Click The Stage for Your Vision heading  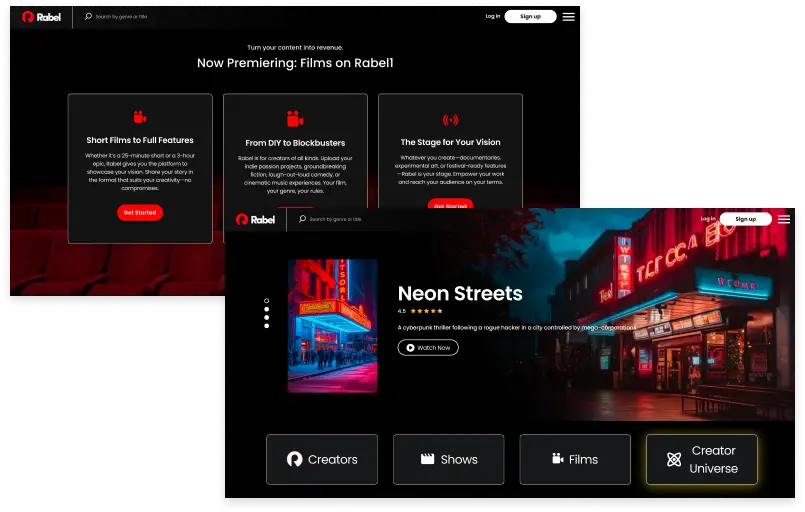tap(450, 142)
